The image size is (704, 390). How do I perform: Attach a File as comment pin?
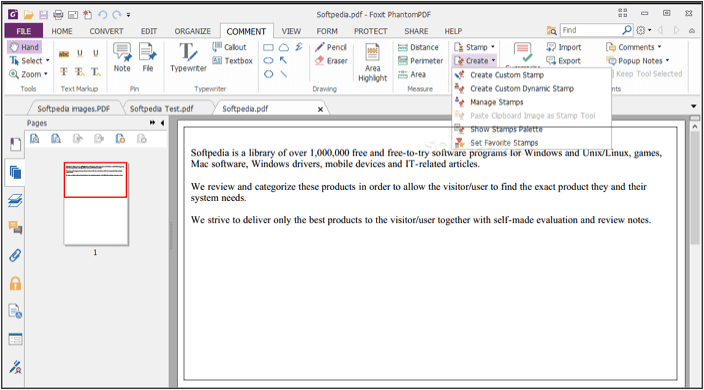[x=148, y=57]
